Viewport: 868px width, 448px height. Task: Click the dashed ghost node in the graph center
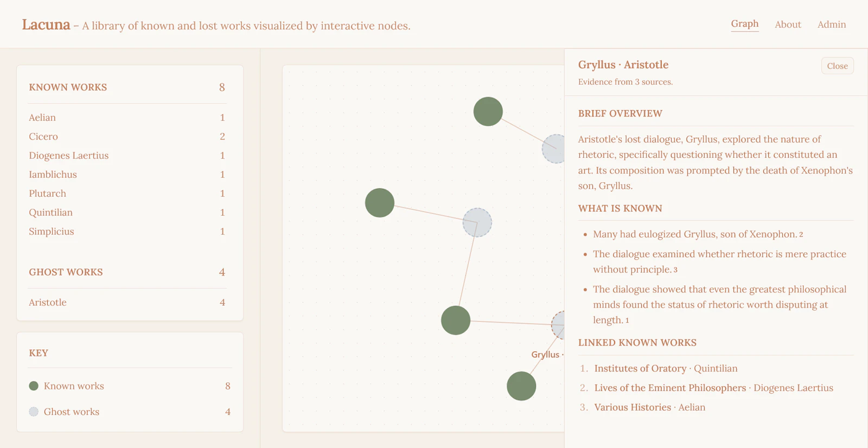pyautogui.click(x=477, y=222)
